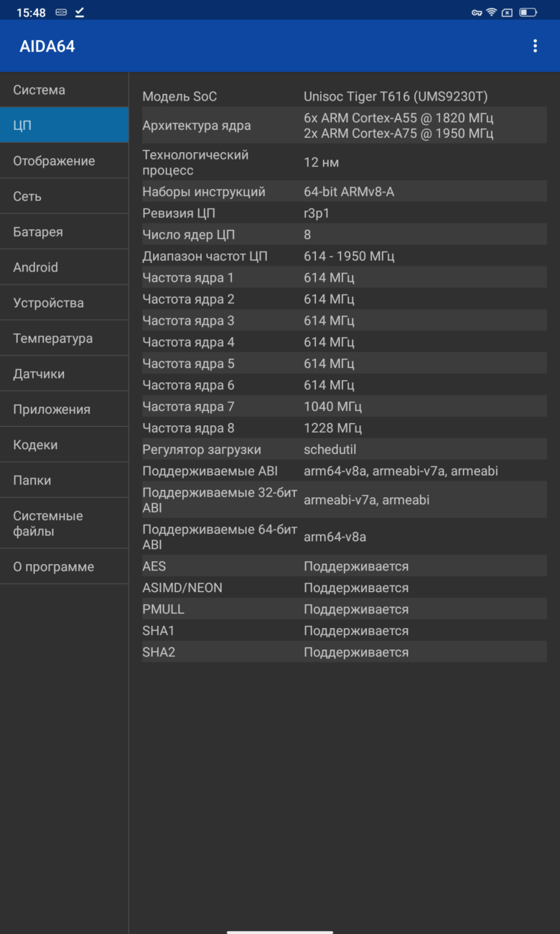Open the Android info section
Viewport: 560px width, 934px height.
[65, 267]
